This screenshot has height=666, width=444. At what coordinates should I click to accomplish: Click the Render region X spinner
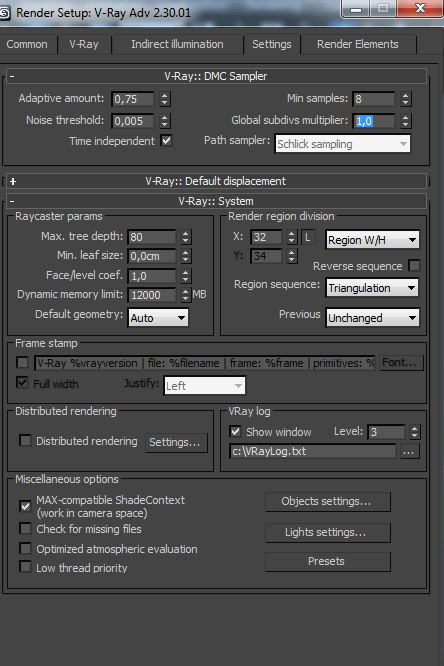coord(291,237)
